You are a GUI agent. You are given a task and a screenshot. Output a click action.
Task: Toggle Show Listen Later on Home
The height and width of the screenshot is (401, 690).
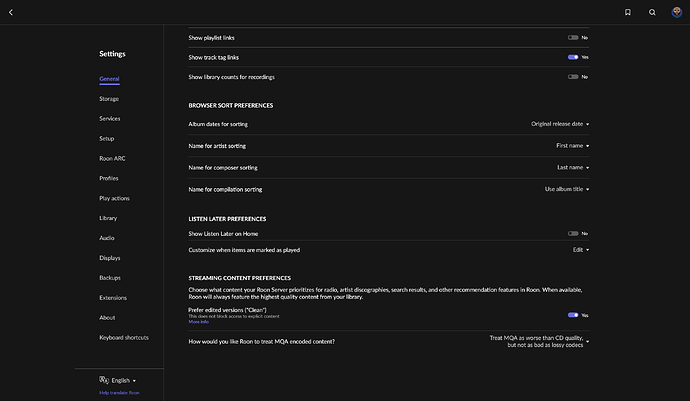(573, 233)
